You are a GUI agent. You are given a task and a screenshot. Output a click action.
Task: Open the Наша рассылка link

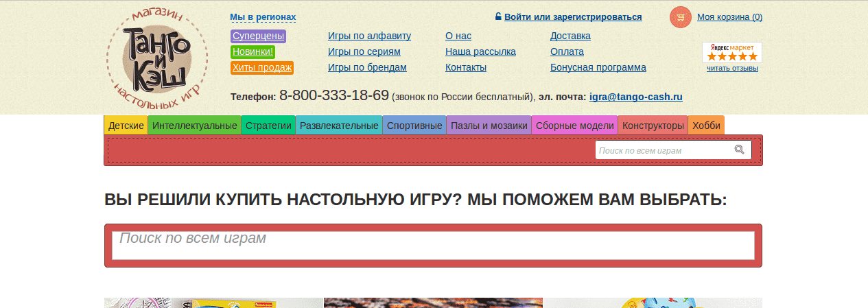coord(480,51)
